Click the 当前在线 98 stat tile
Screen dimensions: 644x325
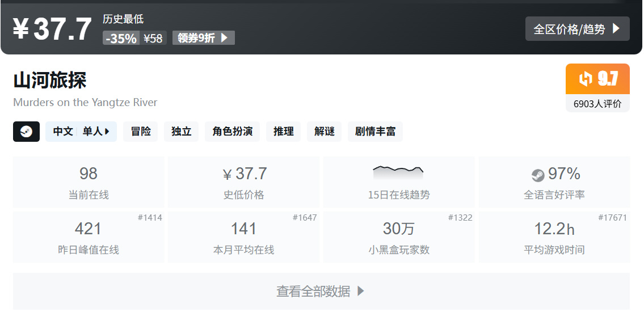(89, 182)
